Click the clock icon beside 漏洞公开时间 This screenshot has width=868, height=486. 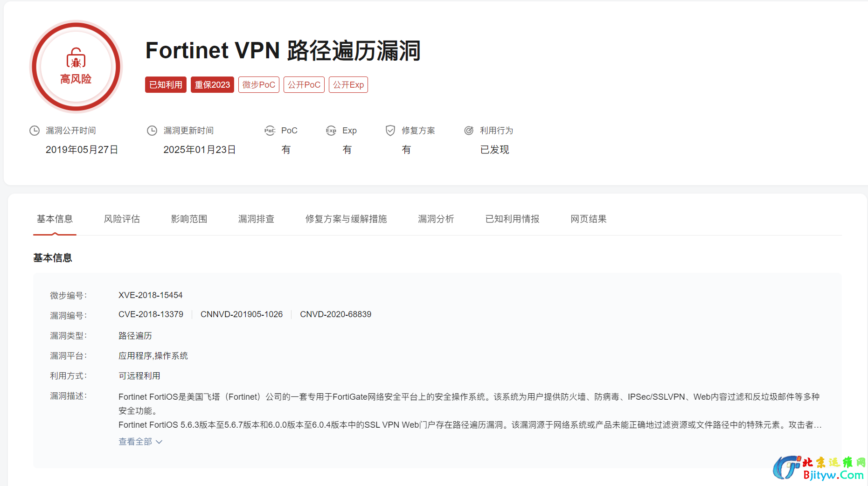(35, 131)
